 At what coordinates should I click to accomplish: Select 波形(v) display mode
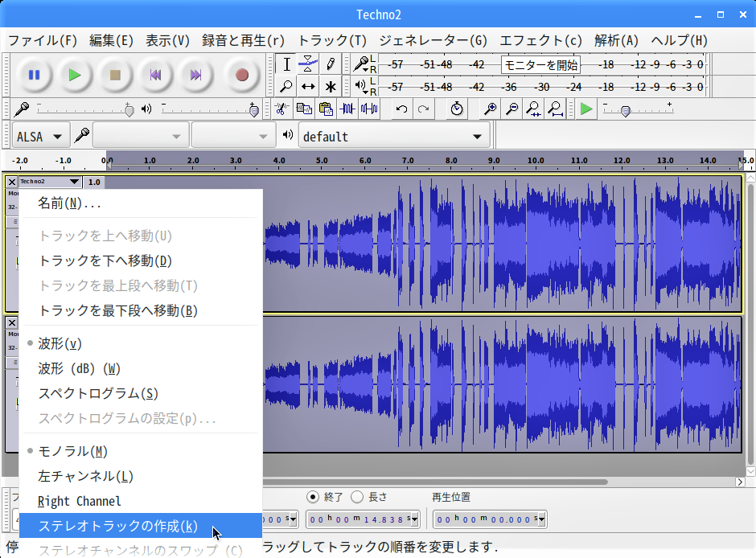pyautogui.click(x=141, y=343)
